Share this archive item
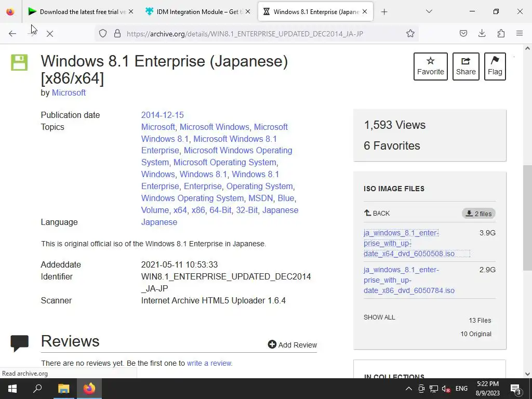532x399 pixels. tap(466, 66)
